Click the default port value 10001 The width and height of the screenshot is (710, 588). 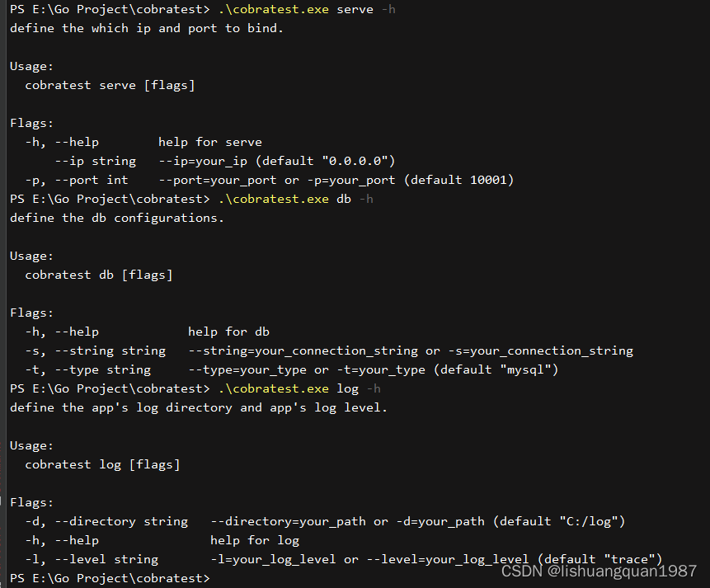(492, 180)
